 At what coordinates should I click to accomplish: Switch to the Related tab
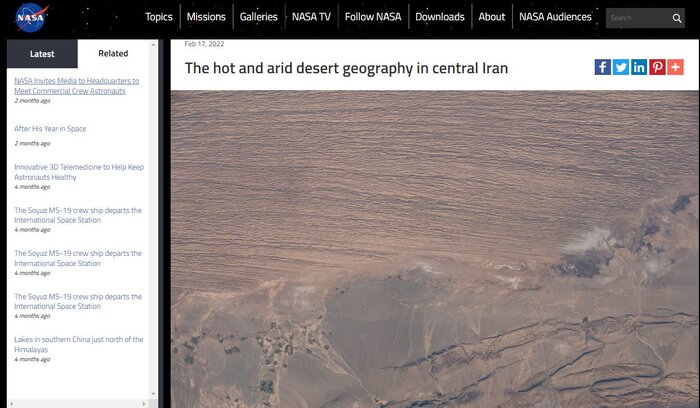point(113,54)
